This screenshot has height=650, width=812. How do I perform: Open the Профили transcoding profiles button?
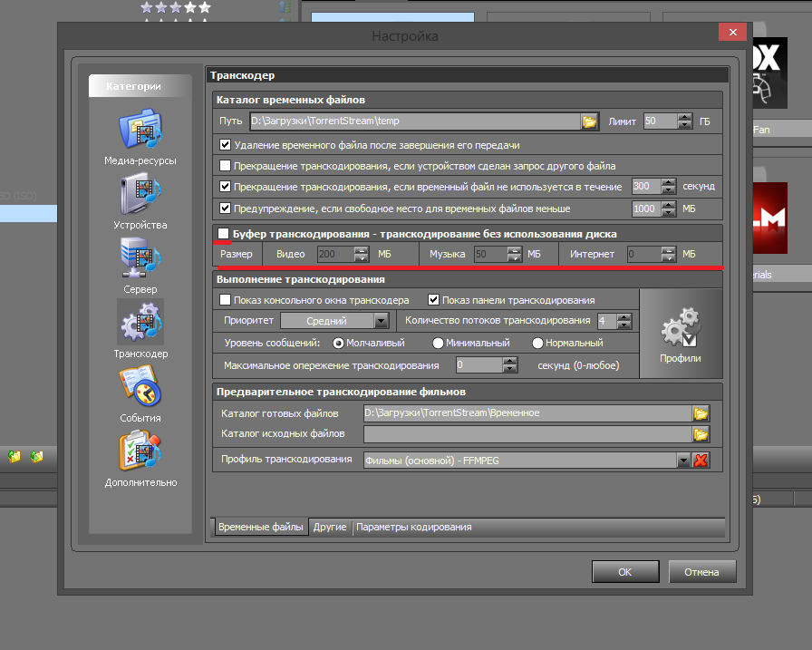(x=681, y=334)
